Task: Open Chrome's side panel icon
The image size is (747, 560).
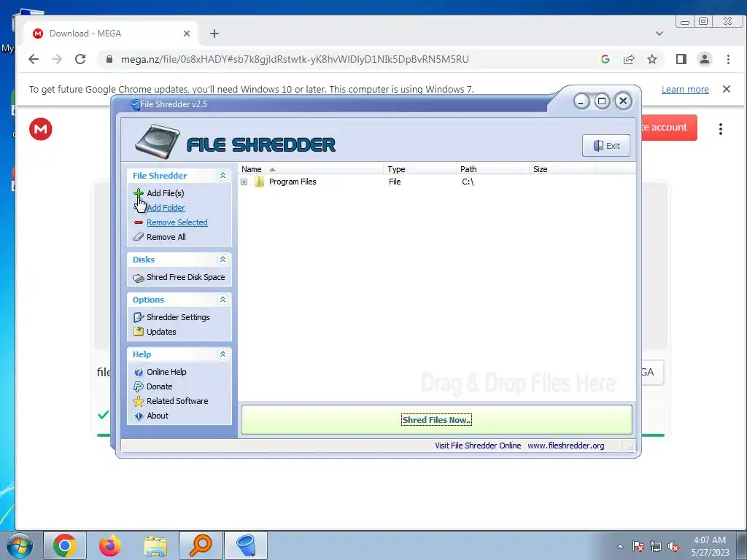Action: point(681,59)
